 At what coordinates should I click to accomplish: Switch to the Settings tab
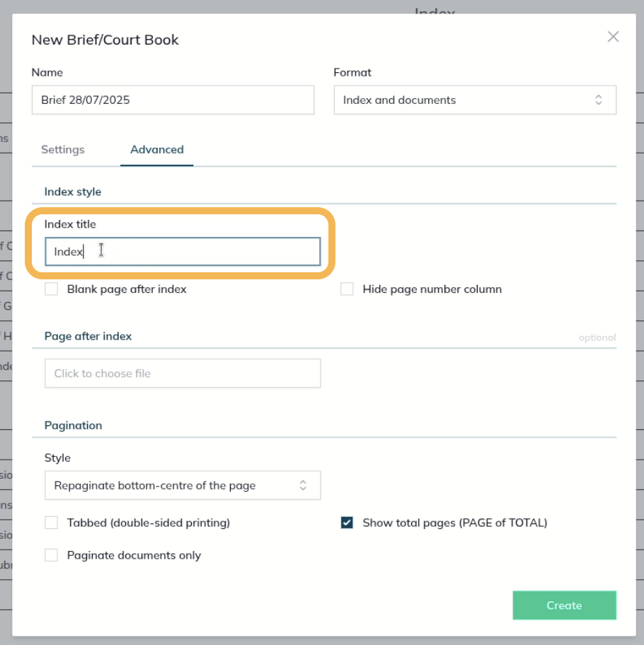(x=63, y=149)
